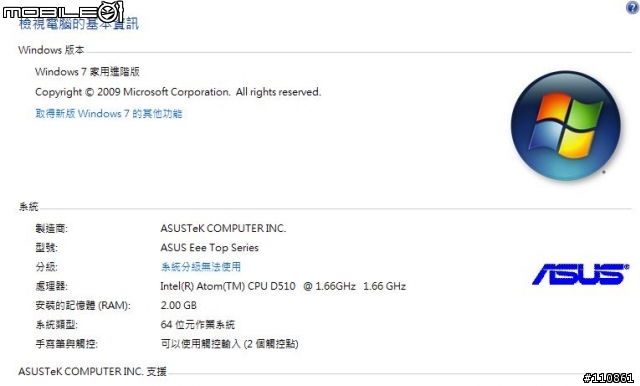Select the 64 位元作業系統 system type value
This screenshot has height=386, width=640.
click(198, 325)
